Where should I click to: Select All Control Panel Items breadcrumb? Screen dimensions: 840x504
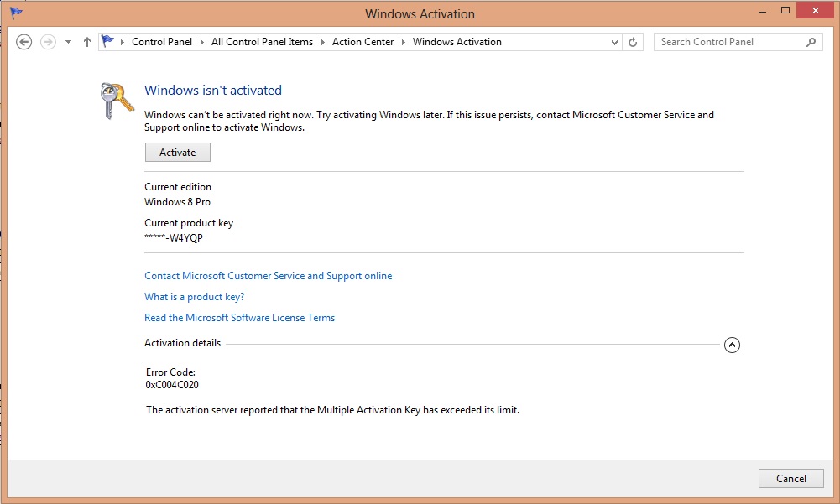(262, 42)
